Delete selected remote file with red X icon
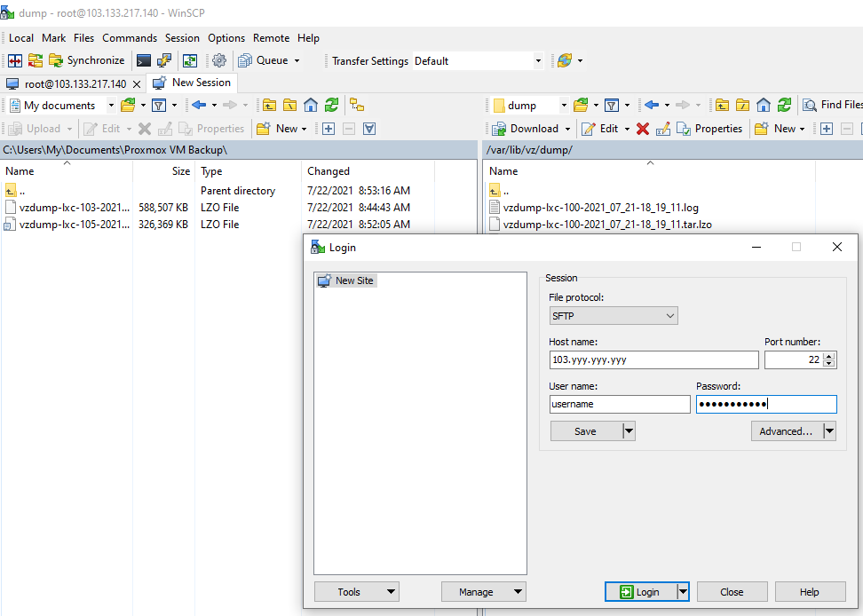 [x=643, y=128]
